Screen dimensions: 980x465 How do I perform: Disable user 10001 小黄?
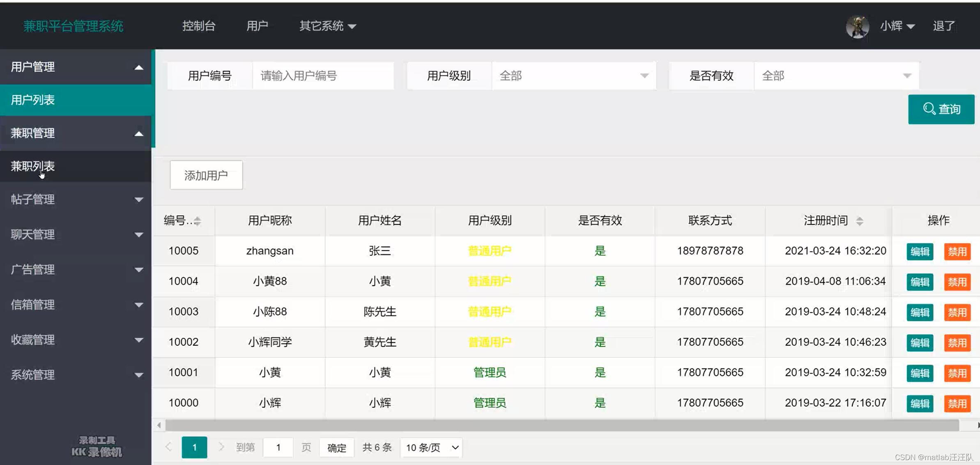(957, 373)
